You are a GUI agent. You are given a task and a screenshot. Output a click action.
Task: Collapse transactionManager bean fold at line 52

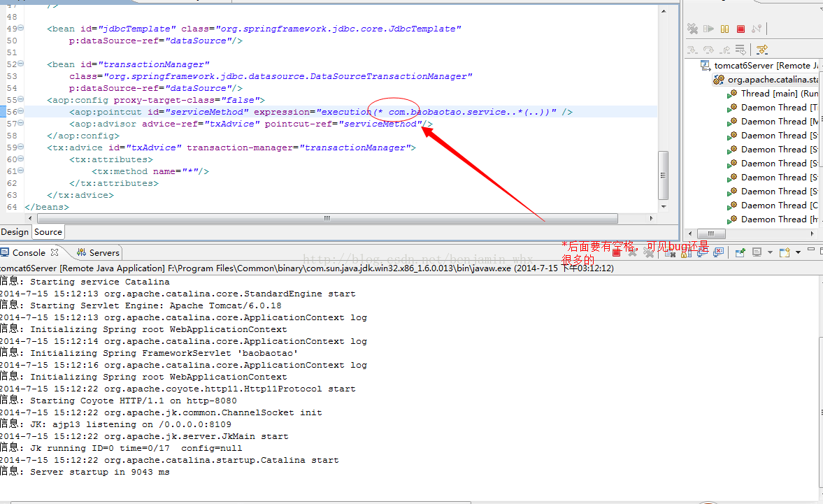[21, 64]
